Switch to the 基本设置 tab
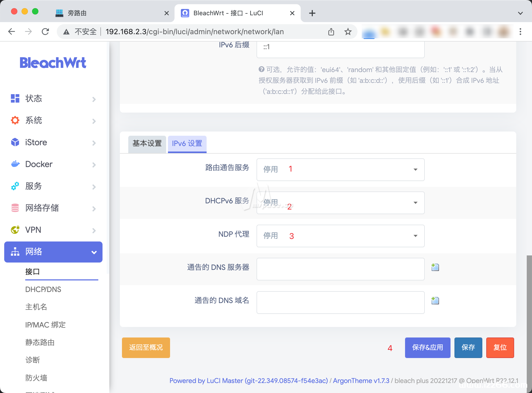Screen dimensions: 532x393 coord(147,144)
